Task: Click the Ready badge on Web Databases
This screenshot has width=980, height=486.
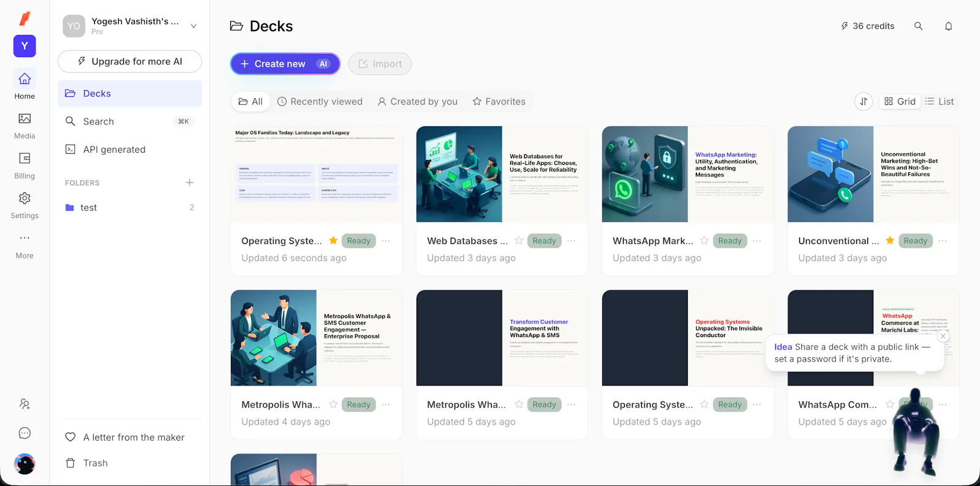Action: [545, 241]
